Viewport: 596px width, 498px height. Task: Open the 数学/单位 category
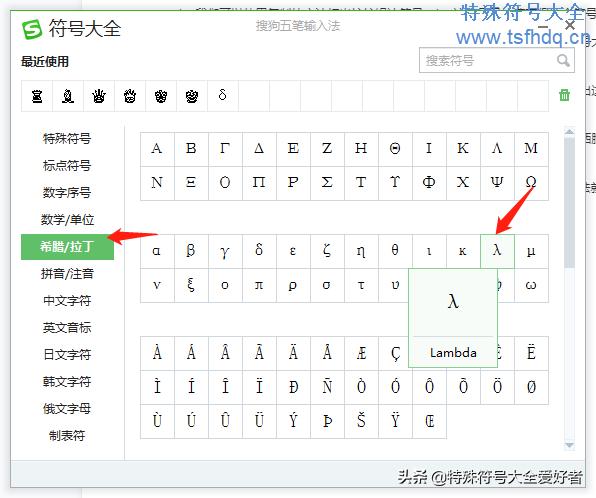tap(67, 219)
